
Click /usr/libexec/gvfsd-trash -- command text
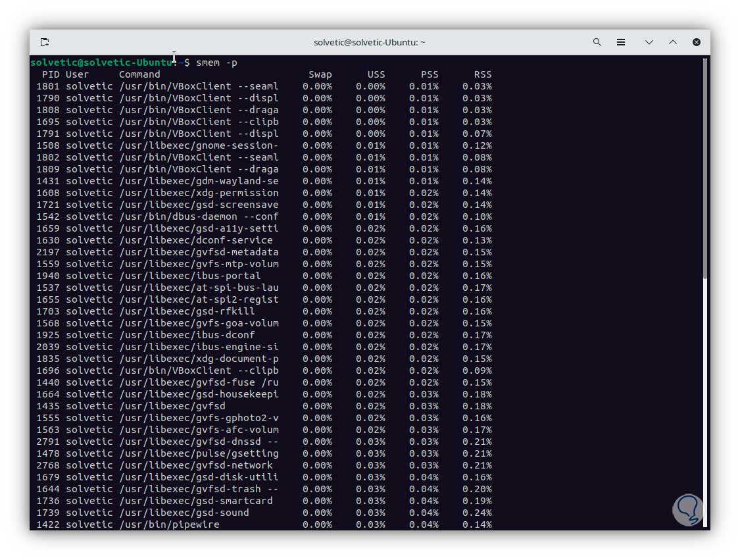pyautogui.click(x=199, y=489)
